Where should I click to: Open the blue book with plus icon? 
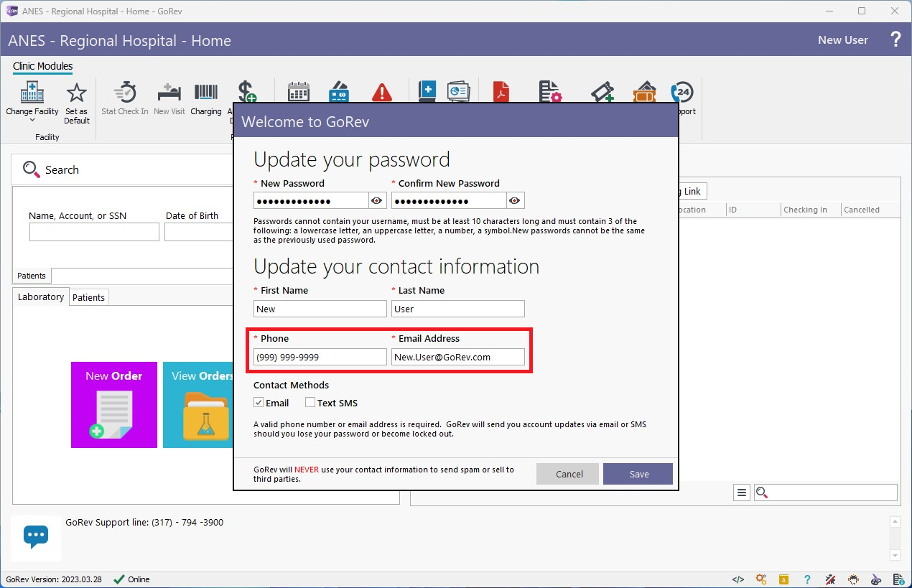427,92
